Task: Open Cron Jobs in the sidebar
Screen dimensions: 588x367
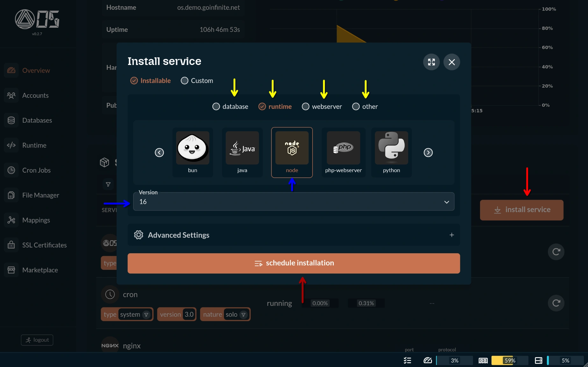Action: [36, 170]
